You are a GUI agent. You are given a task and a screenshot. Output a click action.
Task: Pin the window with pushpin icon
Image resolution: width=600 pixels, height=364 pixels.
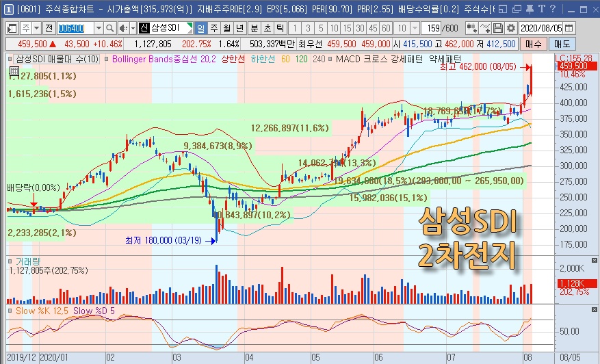pos(530,9)
